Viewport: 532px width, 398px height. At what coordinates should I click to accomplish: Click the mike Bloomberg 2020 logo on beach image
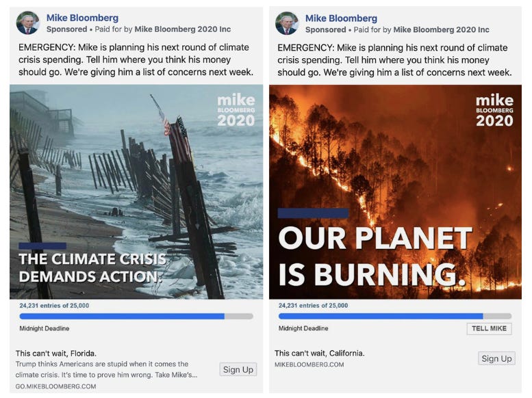(x=236, y=110)
